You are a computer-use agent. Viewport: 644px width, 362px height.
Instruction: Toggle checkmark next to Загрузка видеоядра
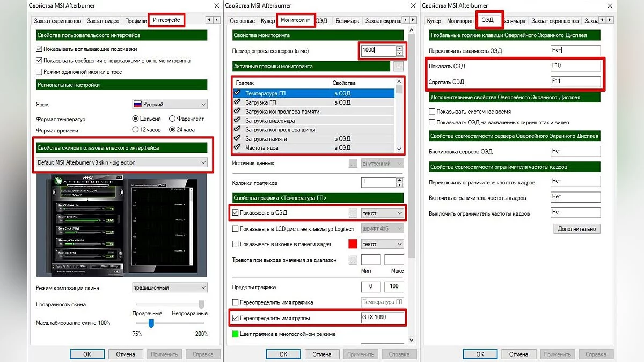[238, 120]
